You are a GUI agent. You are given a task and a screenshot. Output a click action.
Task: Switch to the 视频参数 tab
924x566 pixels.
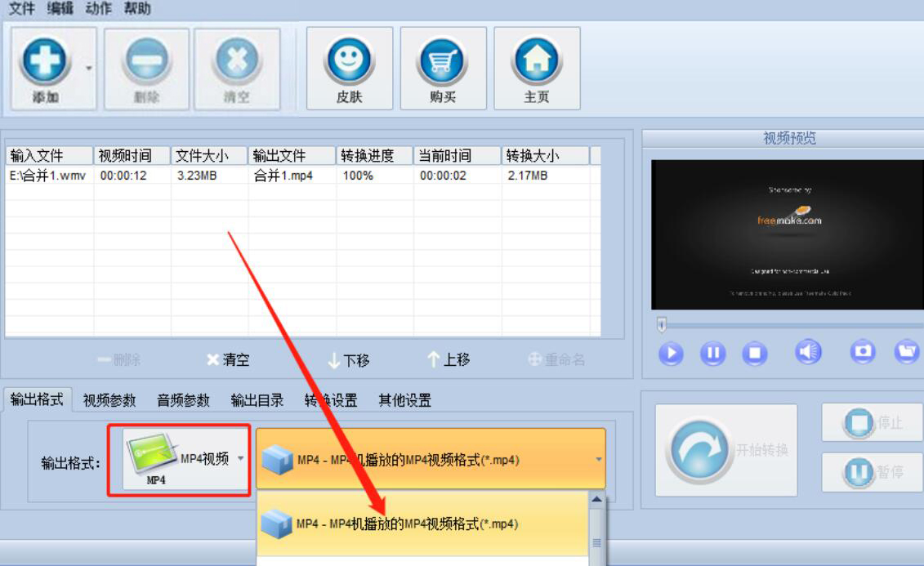click(x=109, y=400)
